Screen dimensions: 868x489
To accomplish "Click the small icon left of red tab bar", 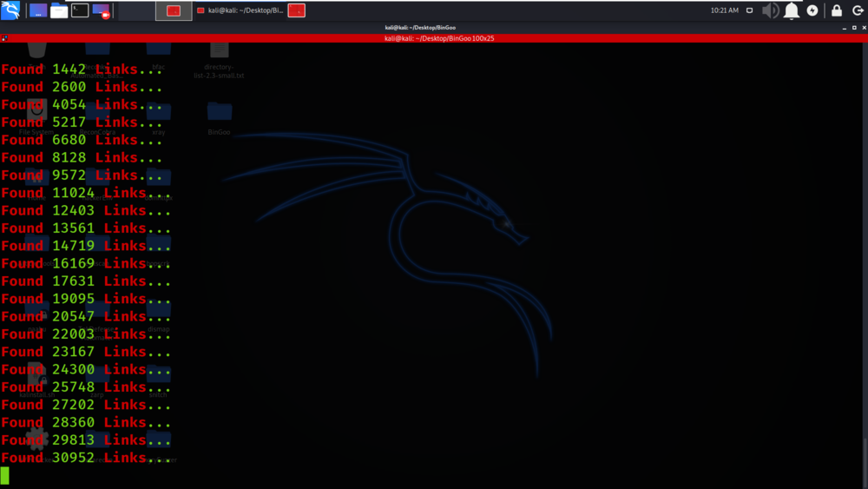I will (4, 38).
